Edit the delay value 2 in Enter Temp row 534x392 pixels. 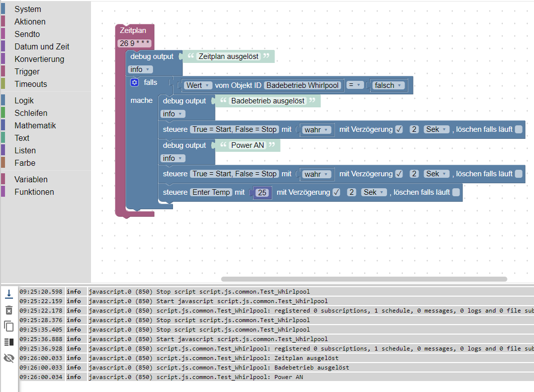coord(351,192)
